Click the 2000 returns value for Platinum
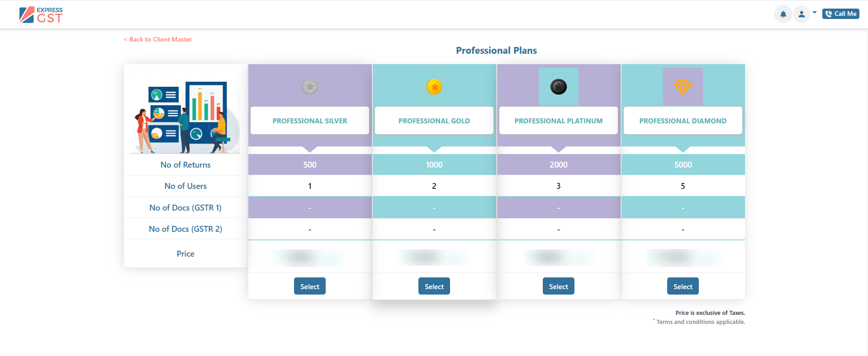The width and height of the screenshot is (868, 356). [559, 165]
